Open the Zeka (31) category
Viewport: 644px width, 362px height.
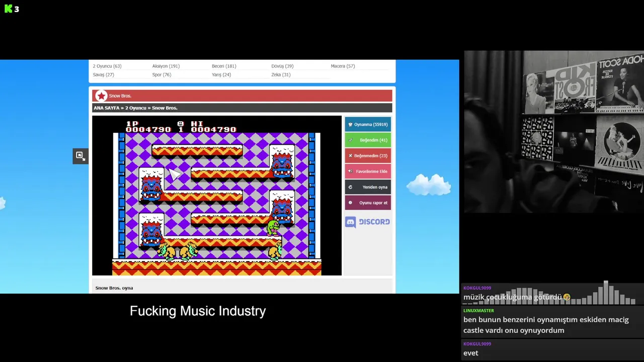point(281,75)
